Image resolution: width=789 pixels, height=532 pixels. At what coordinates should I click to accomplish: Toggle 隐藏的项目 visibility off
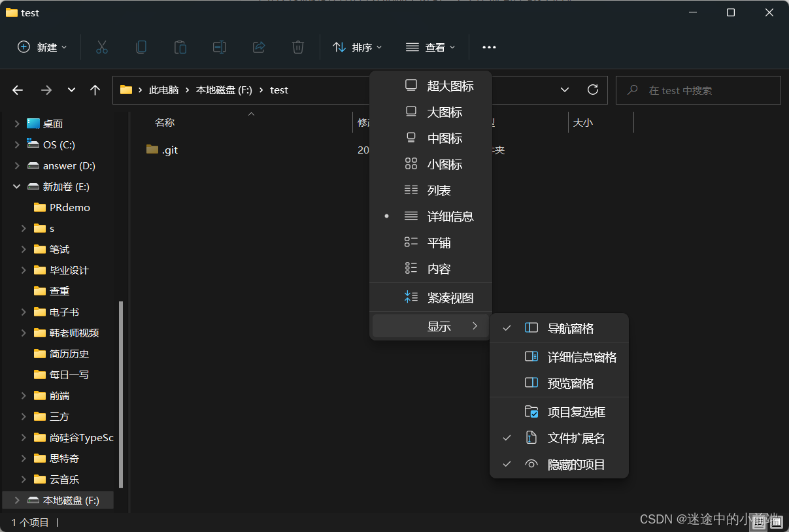(x=575, y=463)
